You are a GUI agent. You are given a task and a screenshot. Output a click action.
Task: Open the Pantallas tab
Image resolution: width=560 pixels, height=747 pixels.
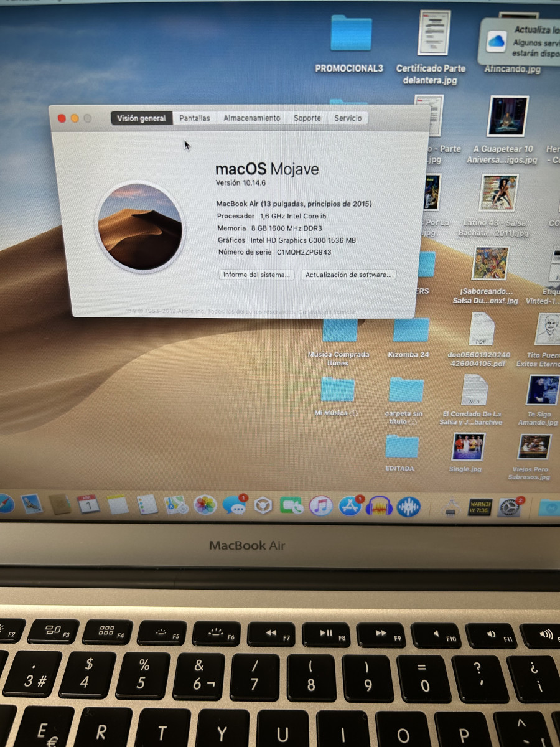coord(195,118)
